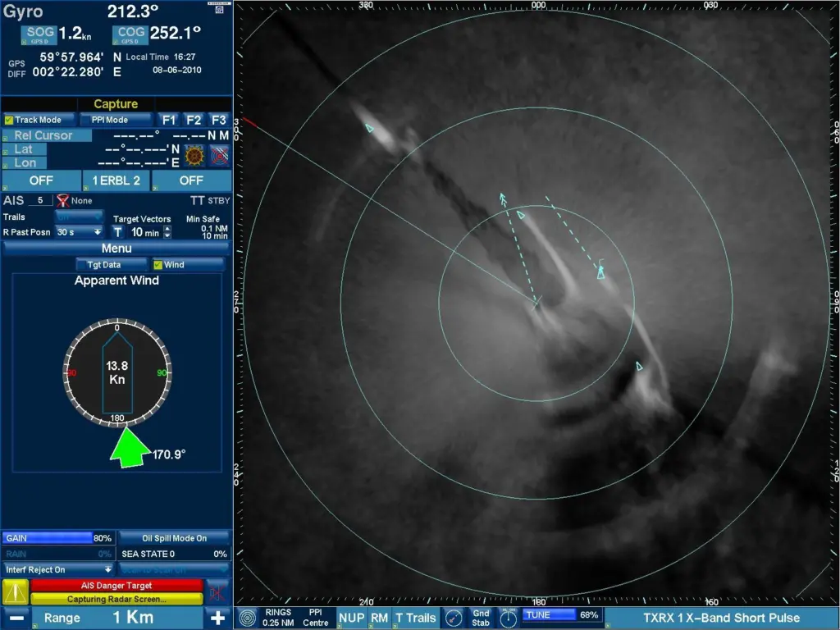Click the RM relative motion button
The width and height of the screenshot is (840, 630).
[x=379, y=618]
